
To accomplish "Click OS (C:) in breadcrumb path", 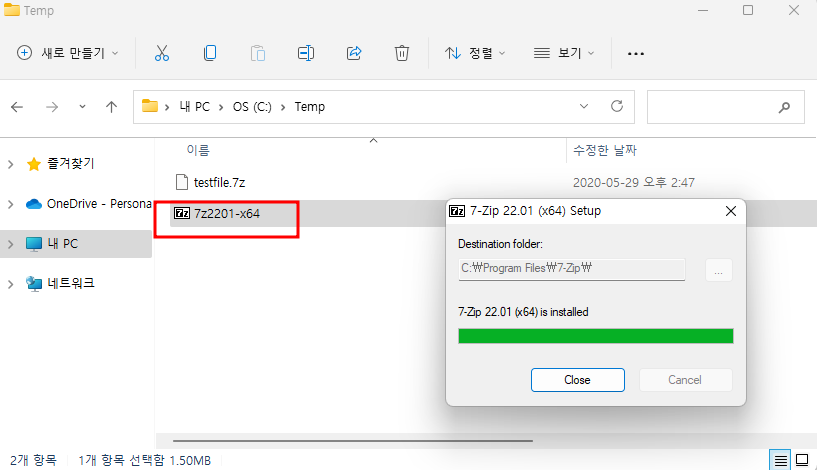I will coord(252,106).
